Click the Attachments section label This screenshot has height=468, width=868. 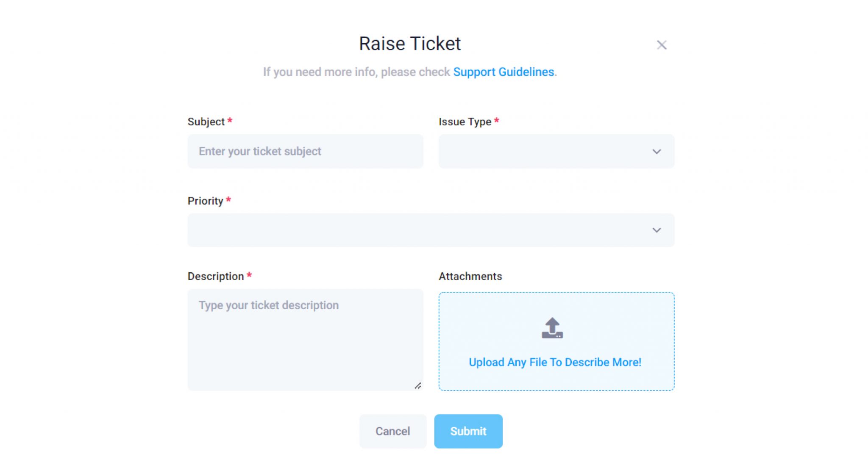pos(470,276)
